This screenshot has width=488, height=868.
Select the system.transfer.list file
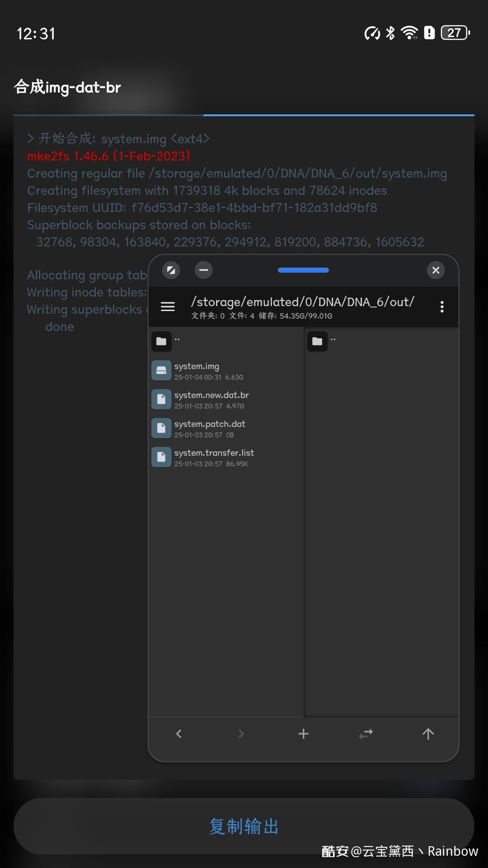pyautogui.click(x=226, y=458)
